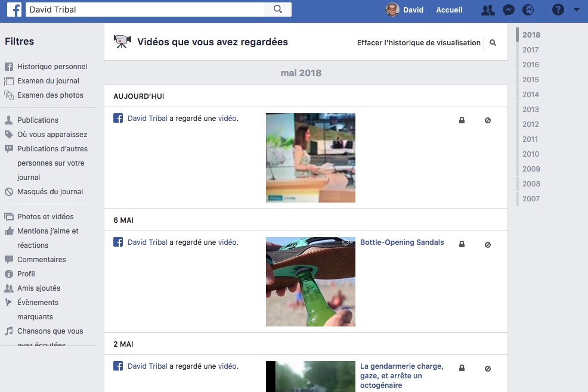Screen dimensions: 588x392
Task: Open the Photos et vidéos filter
Action: click(39, 217)
